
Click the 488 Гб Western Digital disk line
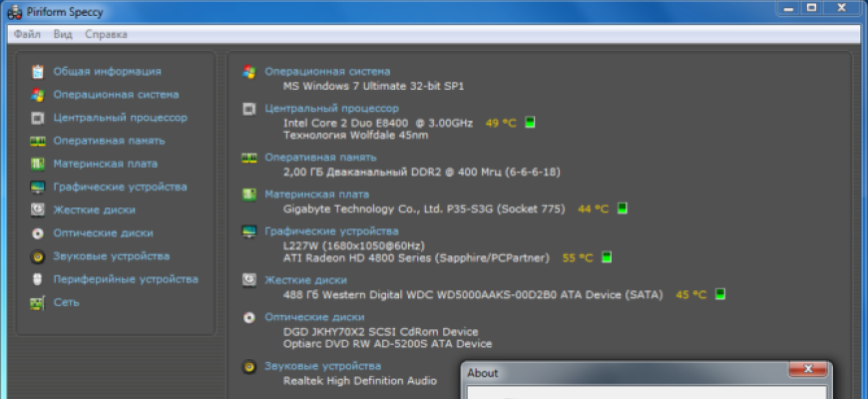pyautogui.click(x=473, y=295)
